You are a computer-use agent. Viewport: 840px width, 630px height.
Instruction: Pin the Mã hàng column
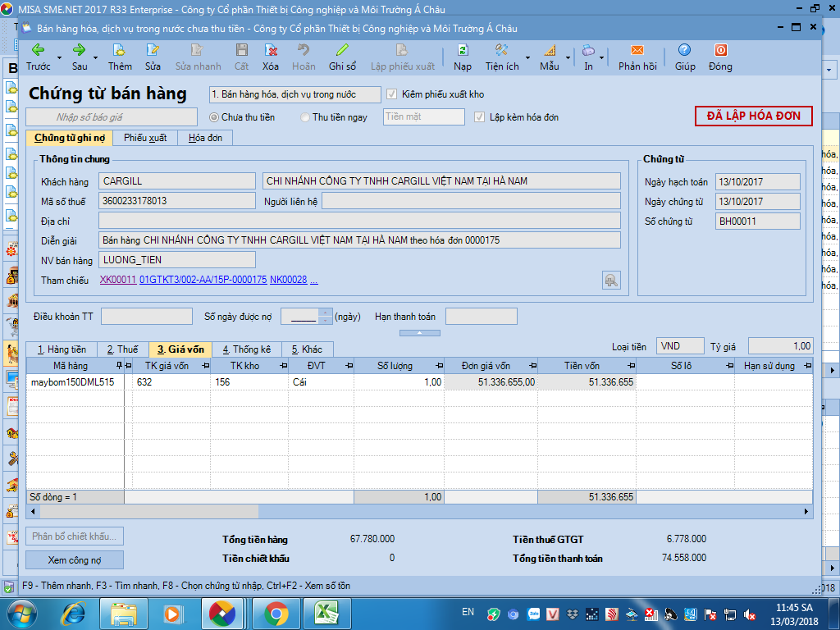[x=120, y=366]
